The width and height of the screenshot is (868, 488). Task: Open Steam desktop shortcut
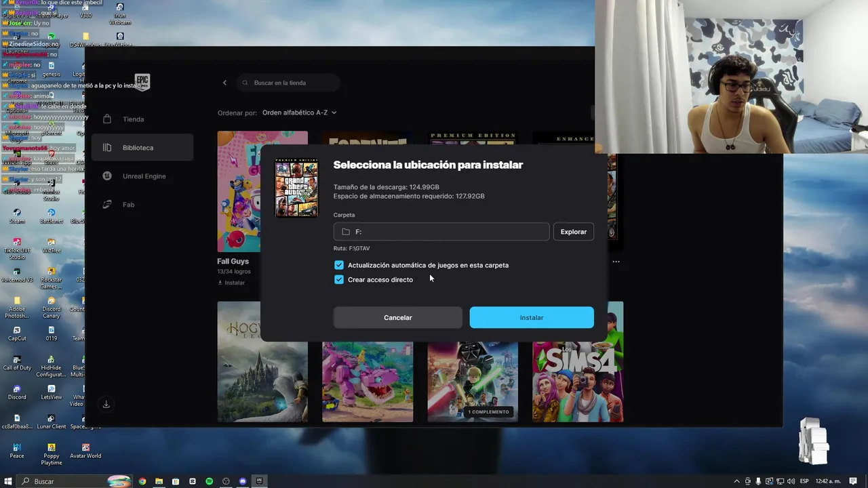pyautogui.click(x=17, y=214)
